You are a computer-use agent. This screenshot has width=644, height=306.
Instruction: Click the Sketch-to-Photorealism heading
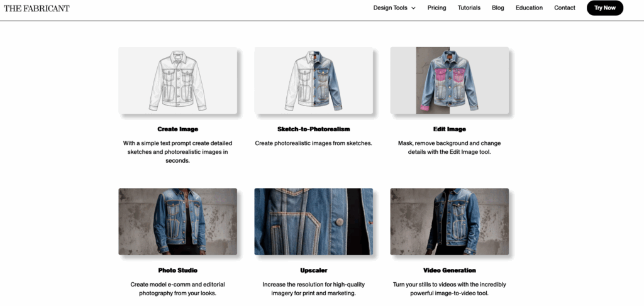tap(313, 129)
